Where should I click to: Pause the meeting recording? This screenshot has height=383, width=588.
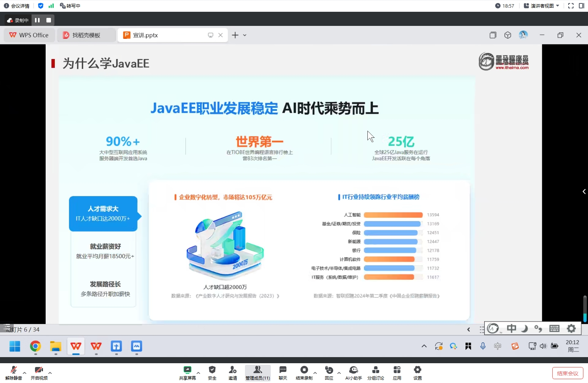[x=37, y=20]
